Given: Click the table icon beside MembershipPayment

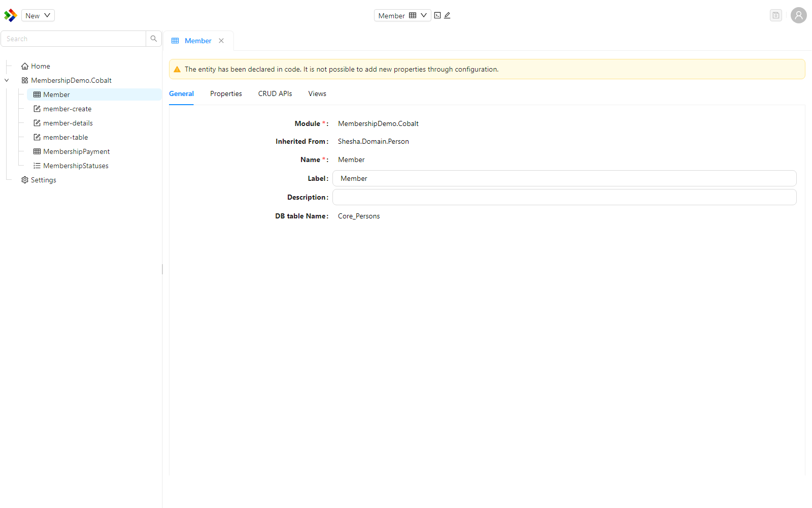Looking at the screenshot, I should (x=37, y=151).
